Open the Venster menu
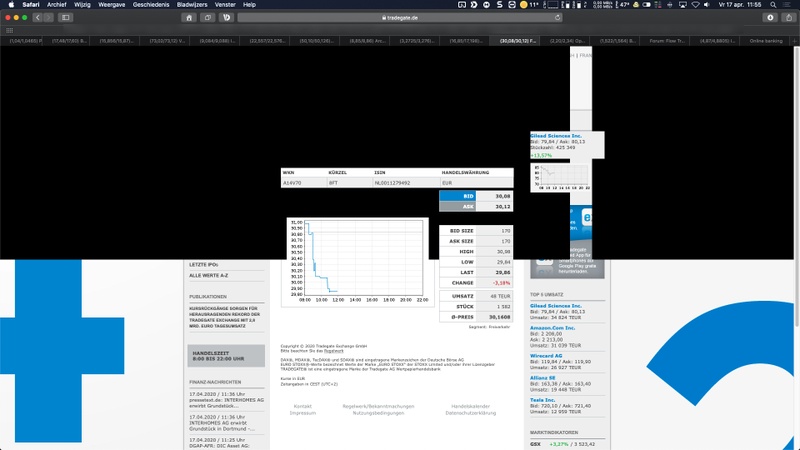The width and height of the screenshot is (800, 450). coord(225,5)
